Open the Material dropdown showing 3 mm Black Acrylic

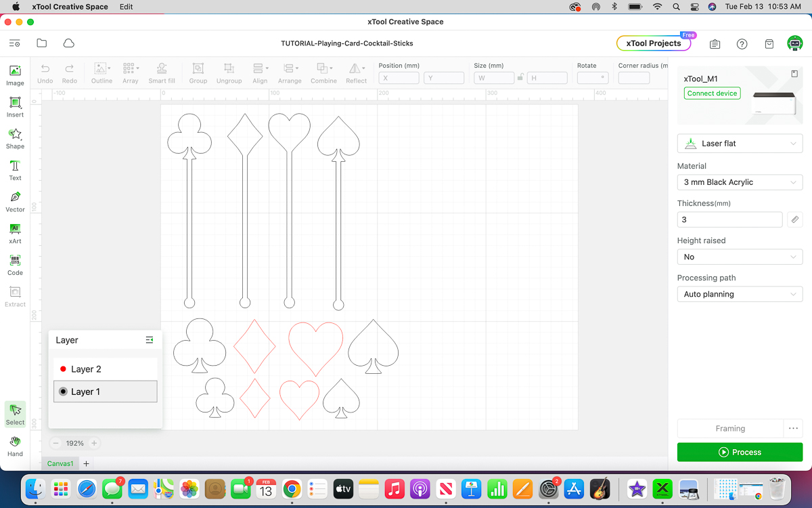tap(740, 182)
